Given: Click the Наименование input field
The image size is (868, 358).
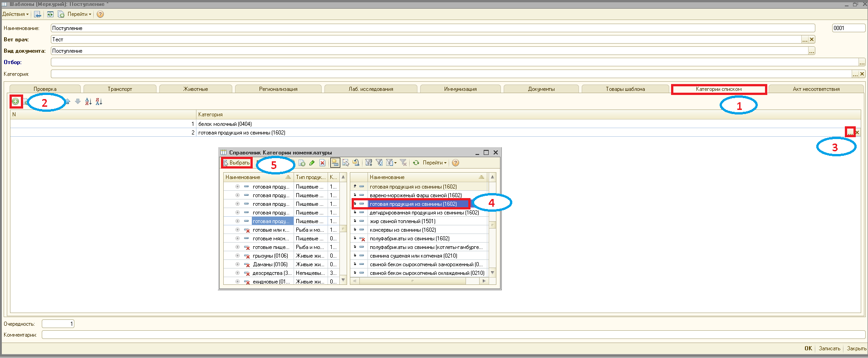Looking at the screenshot, I should click(433, 28).
